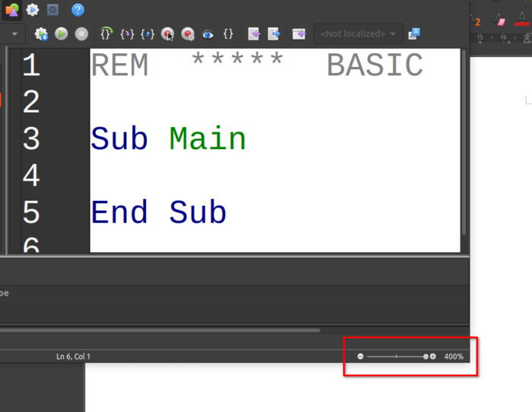The image size is (532, 412).
Task: Enable Watch with the eye icon
Action: point(207,34)
